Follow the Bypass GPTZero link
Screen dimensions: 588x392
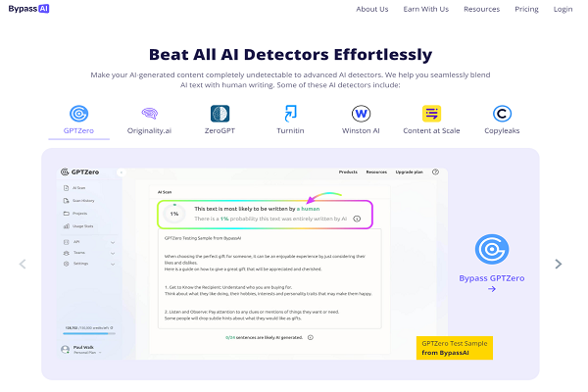492,283
